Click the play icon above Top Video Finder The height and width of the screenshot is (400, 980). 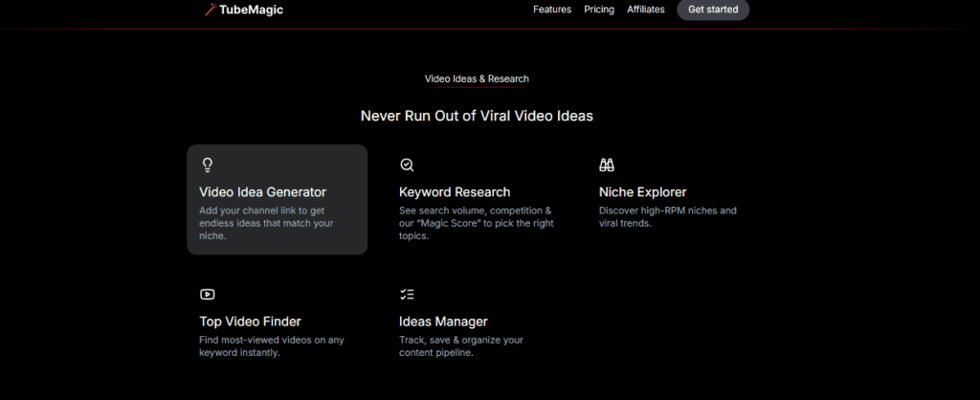208,294
